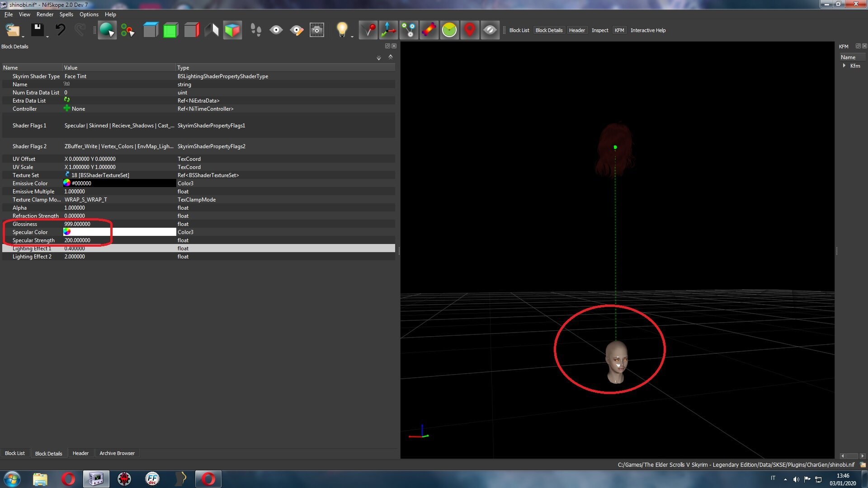The height and width of the screenshot is (488, 868).
Task: Click the collapse-all double chevron up
Action: [x=391, y=57]
